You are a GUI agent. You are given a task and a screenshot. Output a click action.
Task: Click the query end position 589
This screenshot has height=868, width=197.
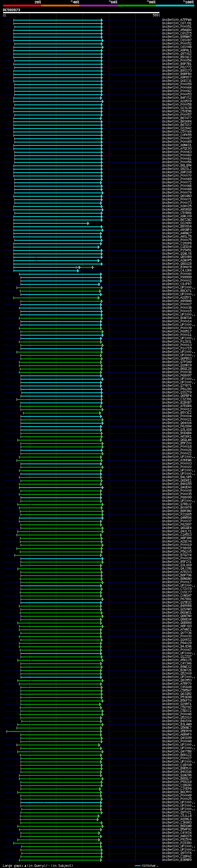tap(155, 15)
